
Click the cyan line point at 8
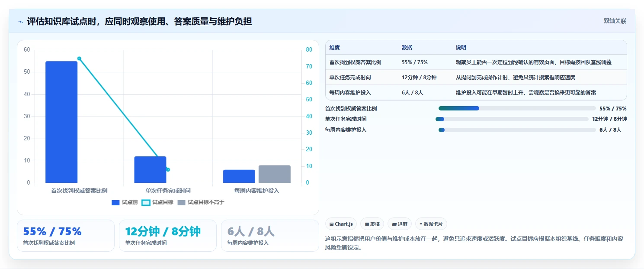[168, 169]
